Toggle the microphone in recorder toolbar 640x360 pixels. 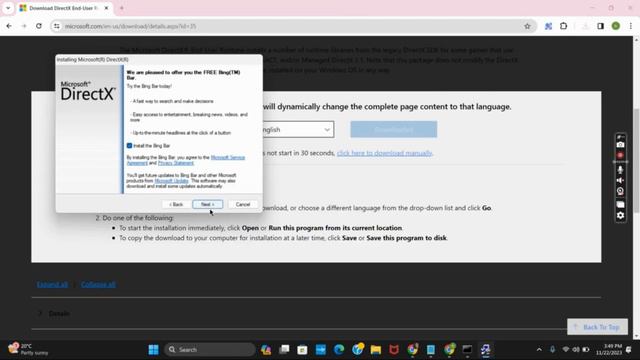tap(620, 169)
